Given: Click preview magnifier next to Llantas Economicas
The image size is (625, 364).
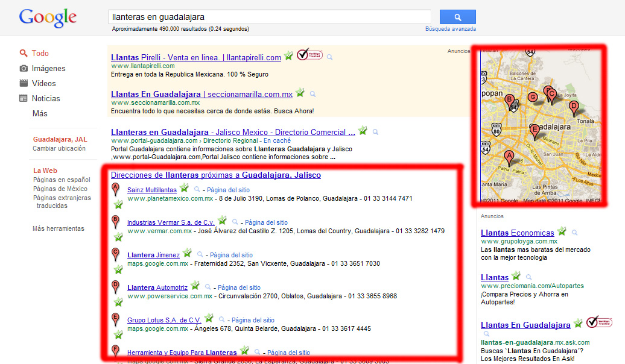Looking at the screenshot, I should (575, 233).
